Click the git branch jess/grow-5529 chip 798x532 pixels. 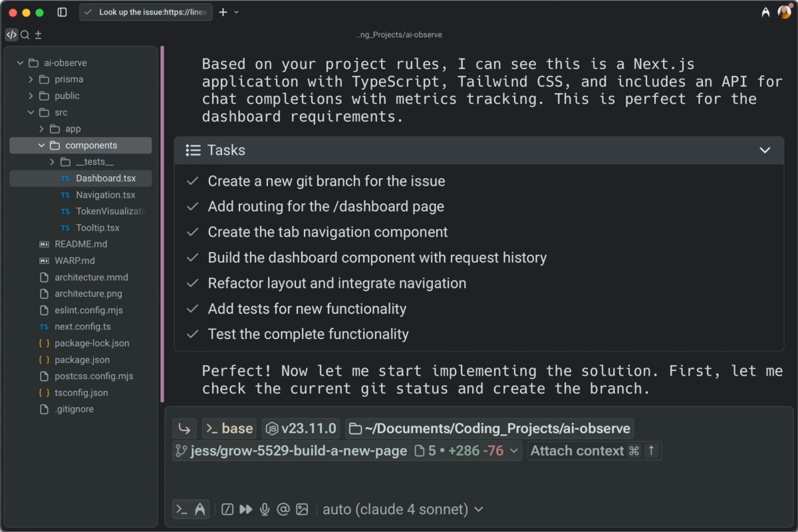pyautogui.click(x=291, y=451)
